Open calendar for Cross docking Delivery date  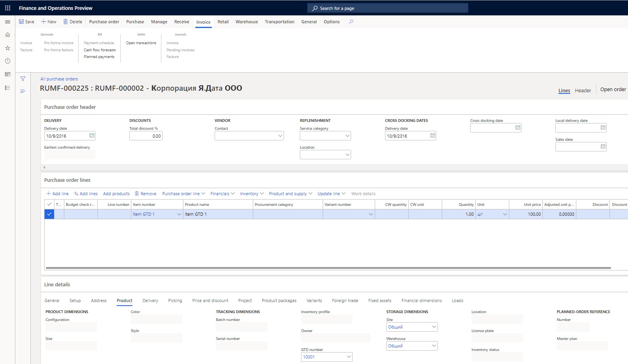coord(433,136)
